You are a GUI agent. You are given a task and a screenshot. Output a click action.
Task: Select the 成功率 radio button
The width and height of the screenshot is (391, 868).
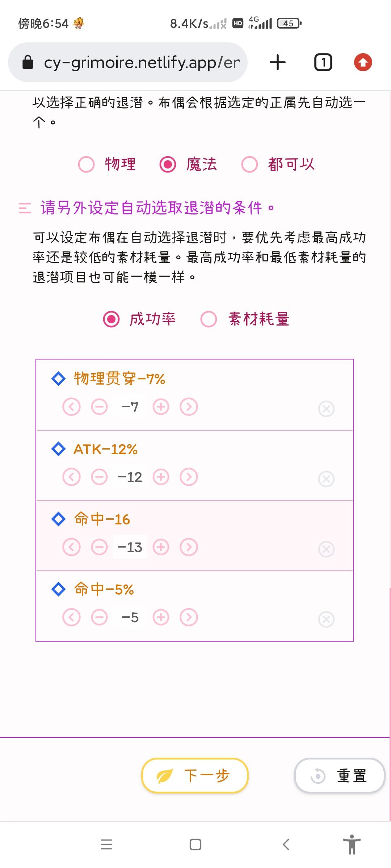pyautogui.click(x=111, y=319)
